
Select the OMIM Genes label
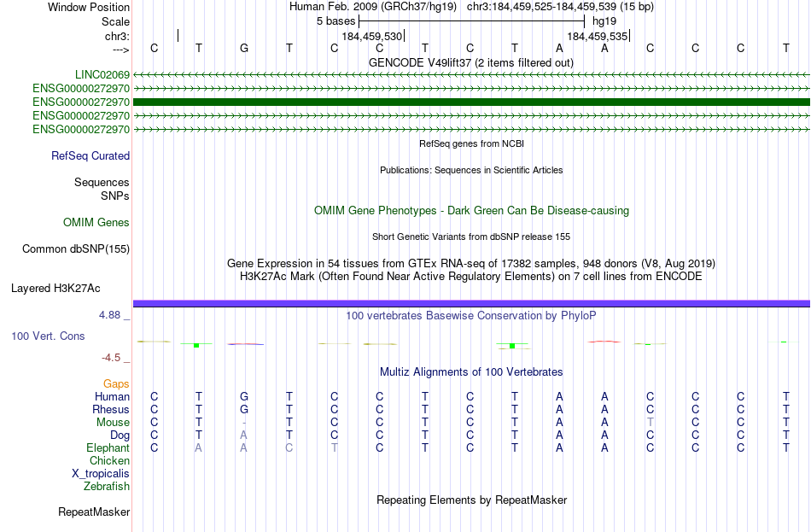96,223
